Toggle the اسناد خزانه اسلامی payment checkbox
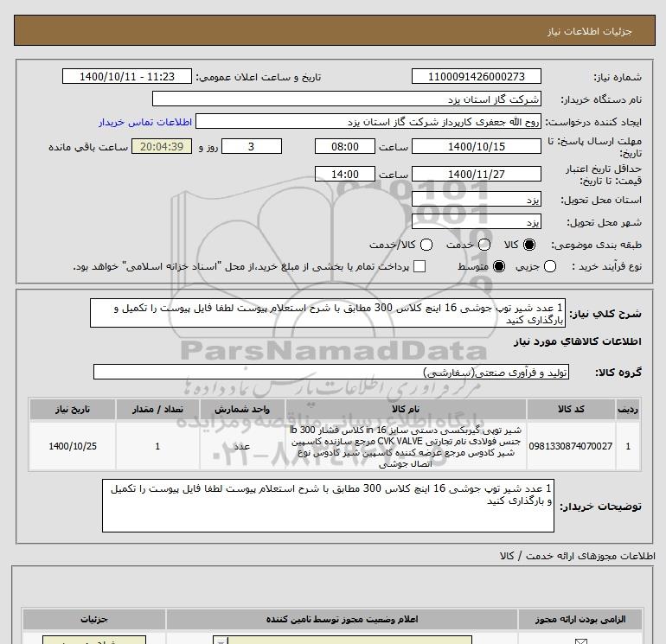 419,266
